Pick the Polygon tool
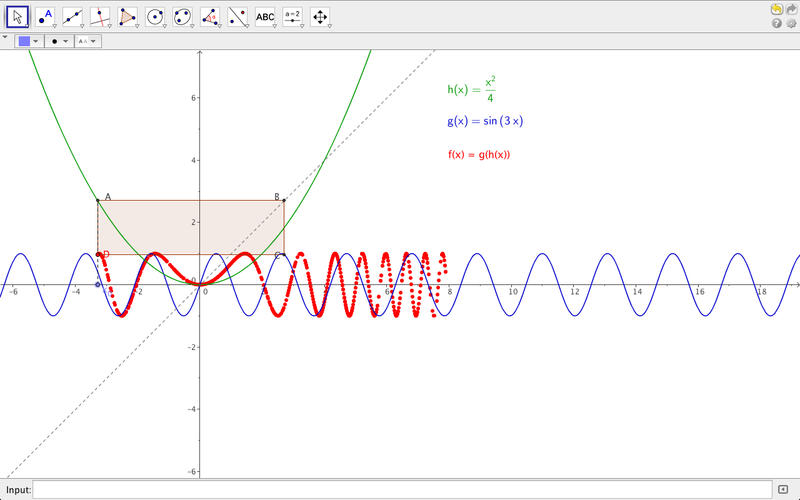Screen dimensions: 800x500 pos(127,16)
